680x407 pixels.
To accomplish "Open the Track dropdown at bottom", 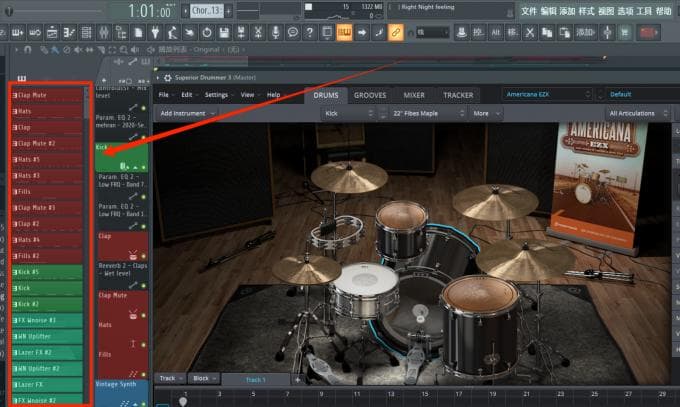I will pyautogui.click(x=170, y=378).
